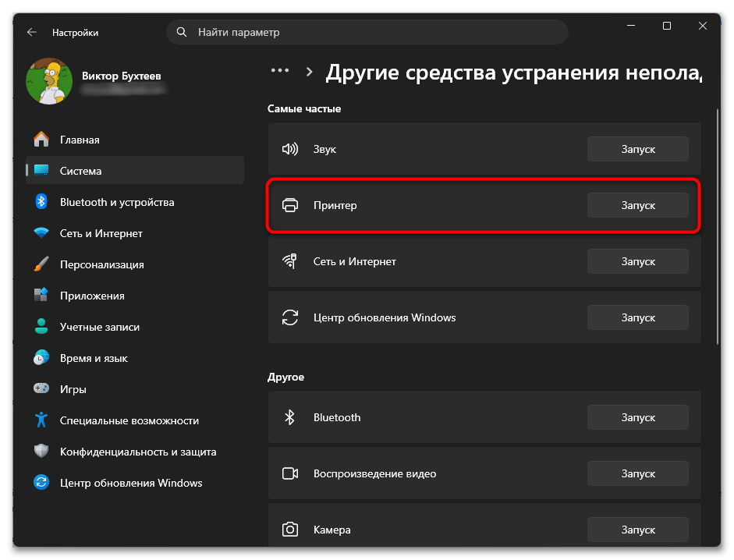The image size is (734, 560).
Task: Open Специальные возможности section
Action: (135, 420)
